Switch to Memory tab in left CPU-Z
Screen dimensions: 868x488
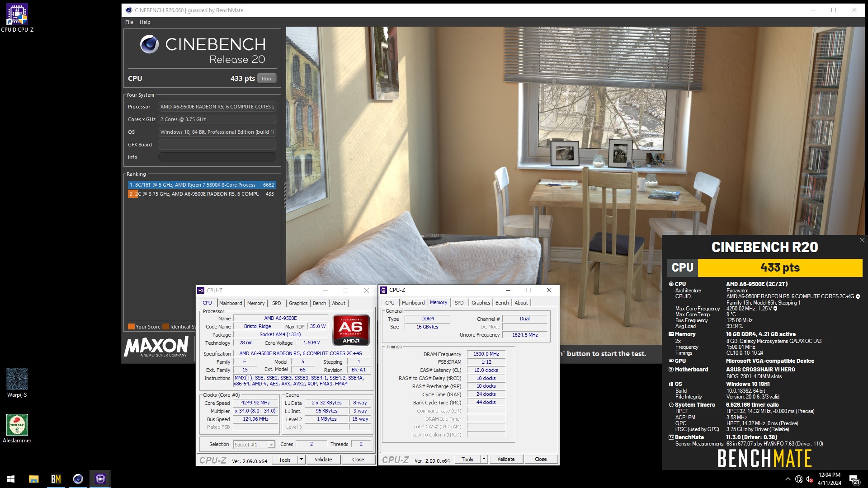256,303
